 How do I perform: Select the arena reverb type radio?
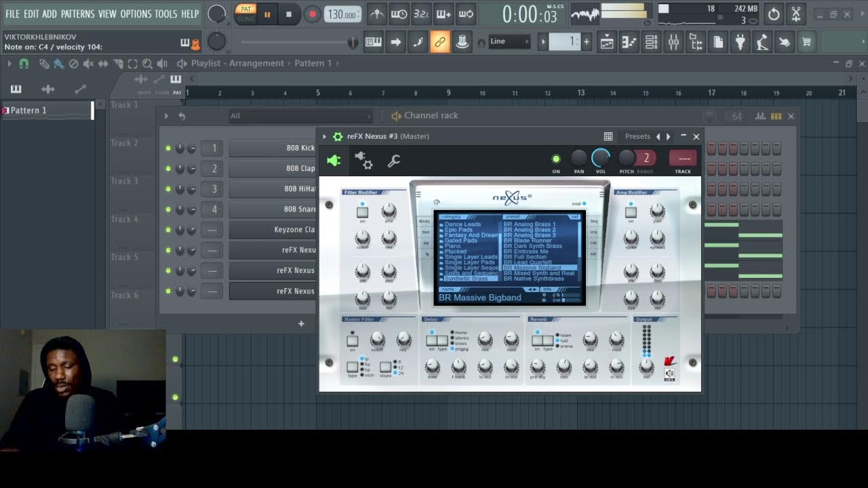point(558,346)
